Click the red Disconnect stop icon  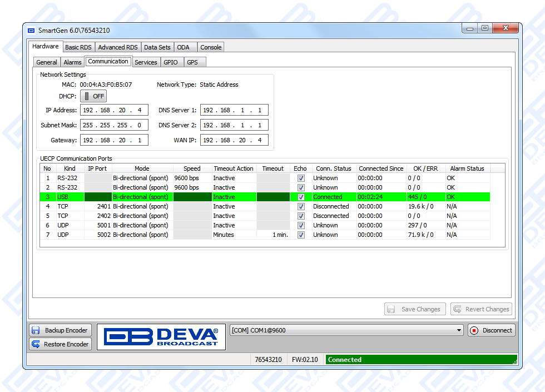click(474, 330)
